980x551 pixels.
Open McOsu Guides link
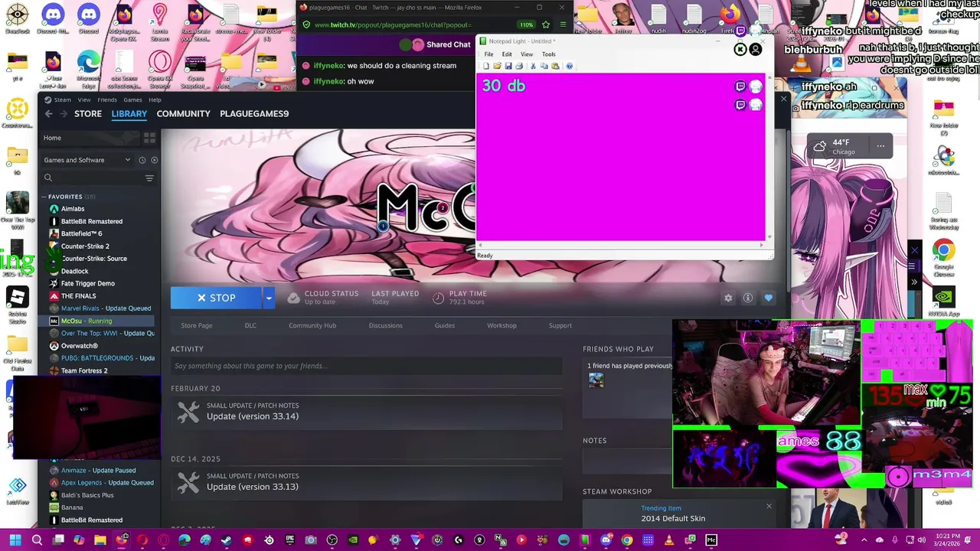[445, 325]
